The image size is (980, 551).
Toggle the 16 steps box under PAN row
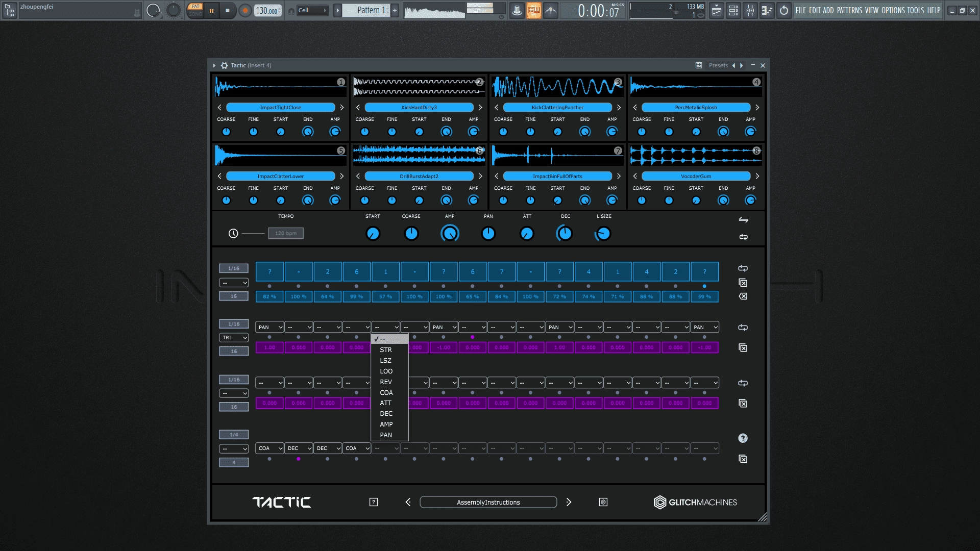pos(234,352)
